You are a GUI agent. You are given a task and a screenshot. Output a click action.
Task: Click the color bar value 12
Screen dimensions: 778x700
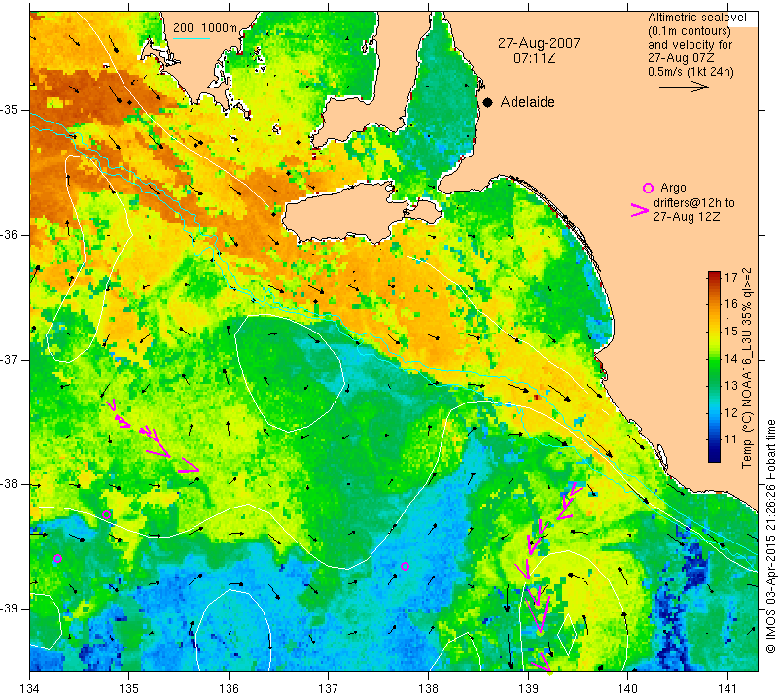tap(731, 412)
